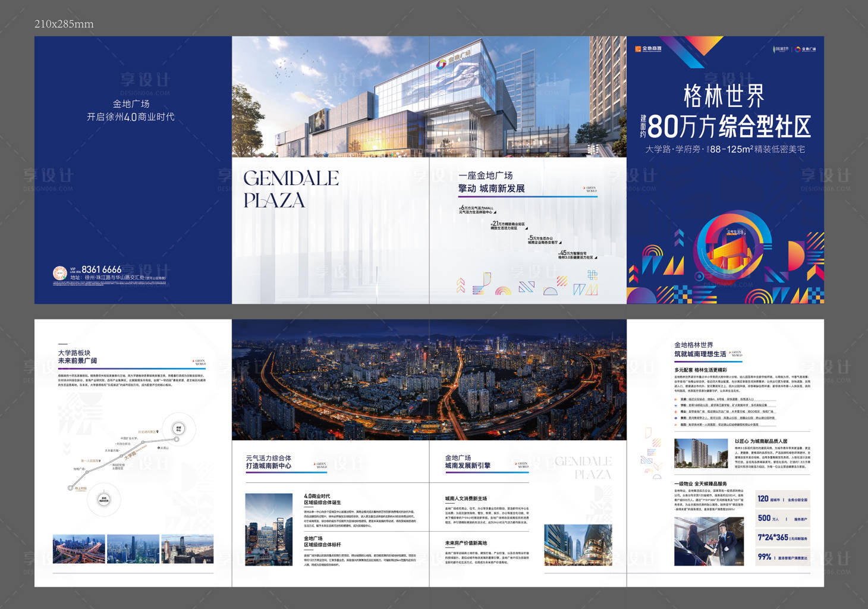Click the phone number 8361 6666

click(102, 269)
